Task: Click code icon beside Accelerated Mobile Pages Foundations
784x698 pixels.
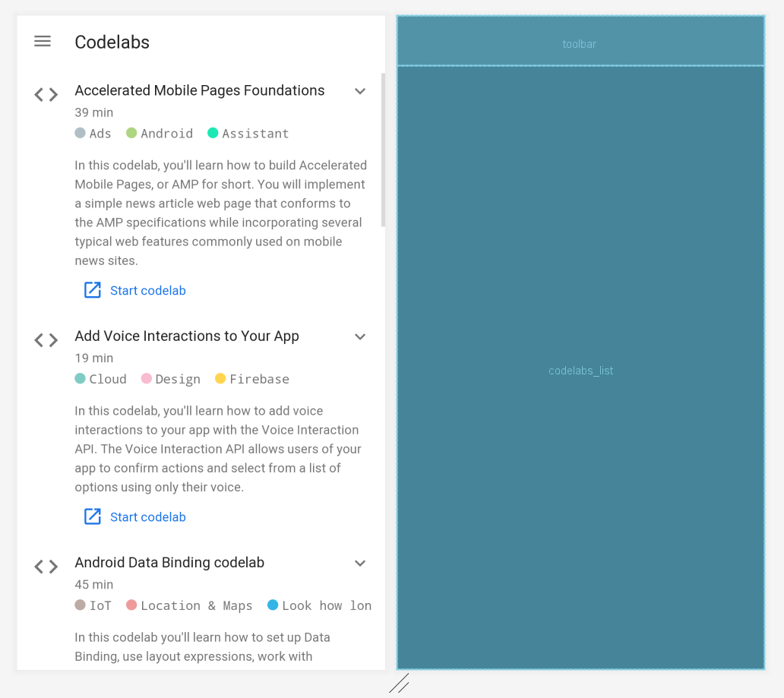Action: [46, 95]
